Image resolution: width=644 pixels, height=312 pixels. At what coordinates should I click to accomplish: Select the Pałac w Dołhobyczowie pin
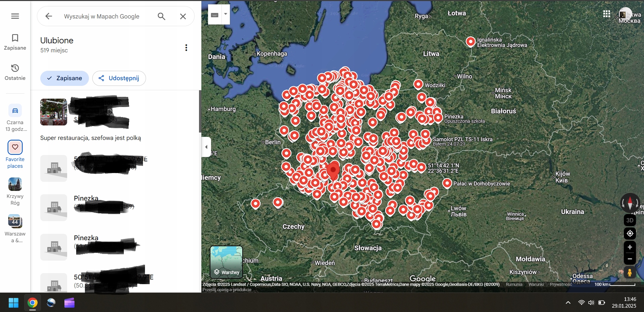pos(447,183)
